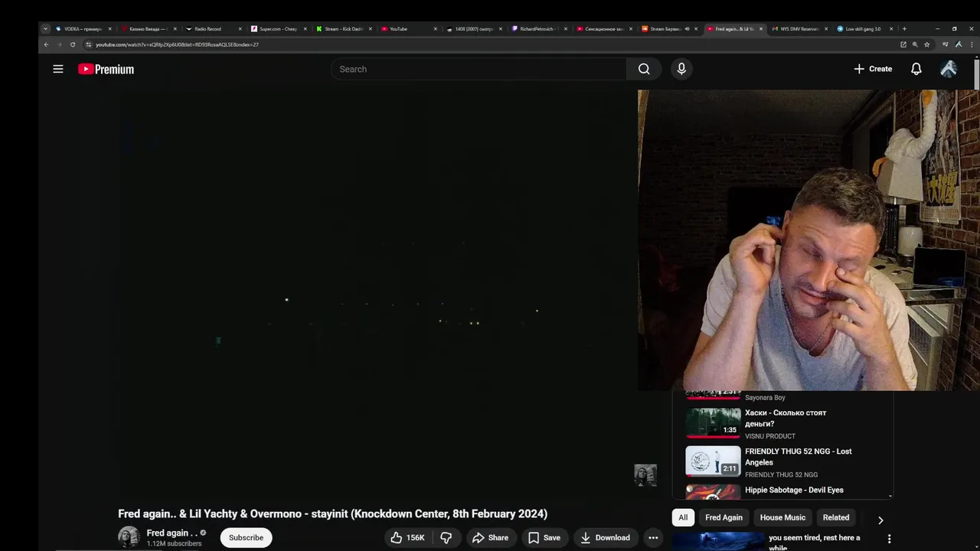Close the Radio Record tab
Screen dimensions: 980x551
point(240,29)
